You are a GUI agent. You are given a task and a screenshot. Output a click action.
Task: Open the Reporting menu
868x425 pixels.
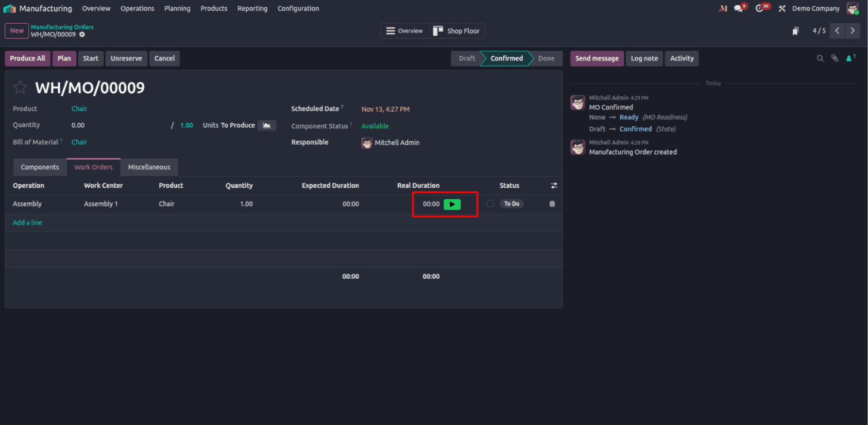[252, 8]
